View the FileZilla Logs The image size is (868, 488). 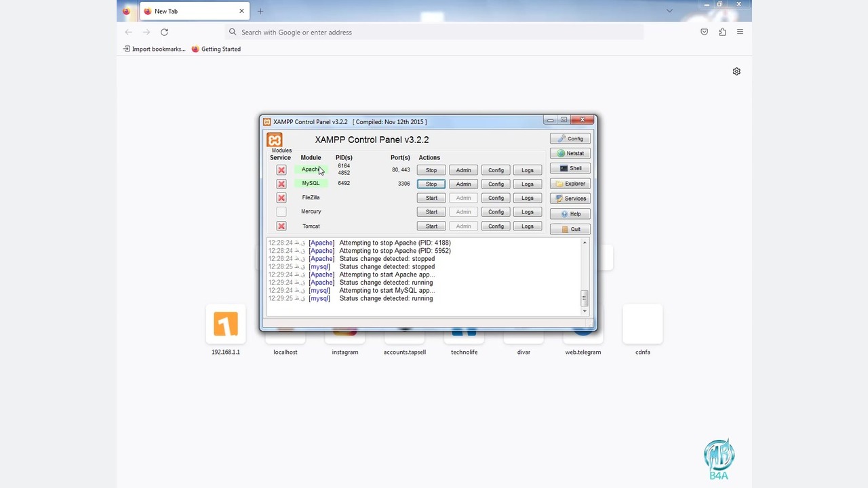tap(528, 198)
